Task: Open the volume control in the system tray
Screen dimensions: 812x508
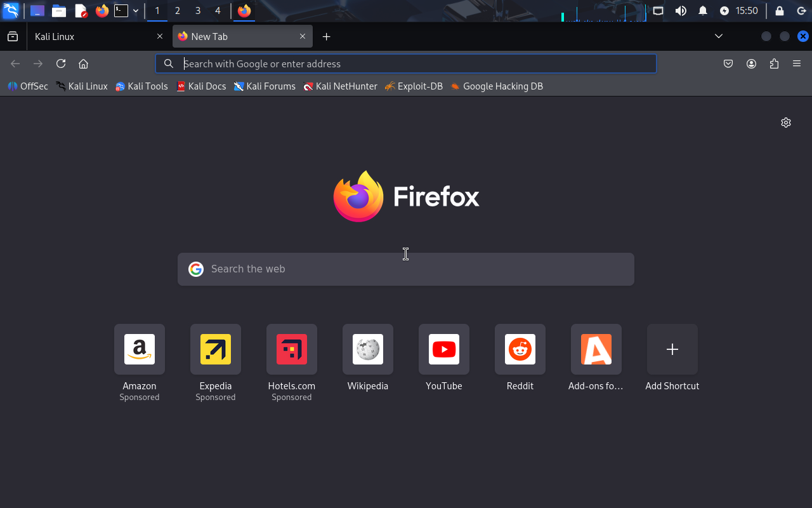Action: pos(681,11)
